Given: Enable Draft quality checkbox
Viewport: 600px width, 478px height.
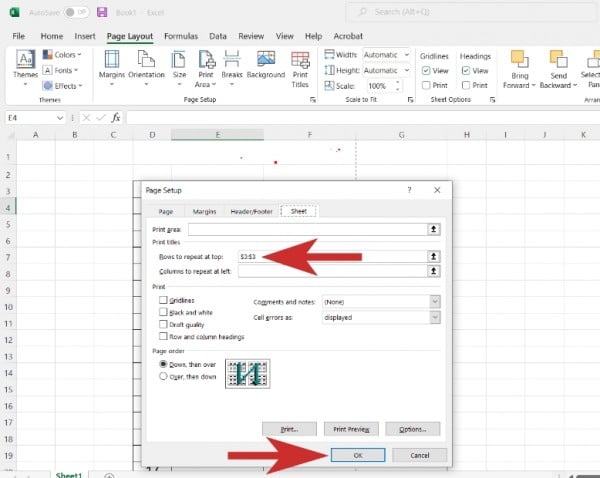Looking at the screenshot, I should pos(163,324).
